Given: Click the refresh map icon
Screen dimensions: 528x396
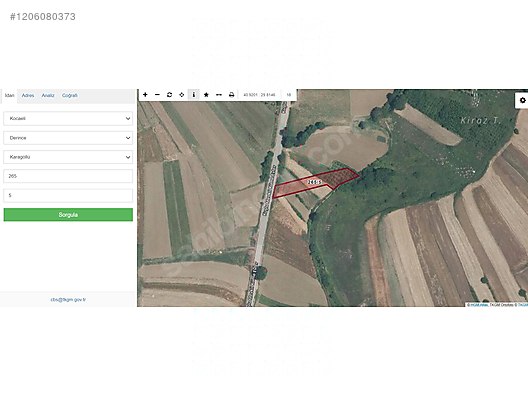Looking at the screenshot, I should 169,95.
